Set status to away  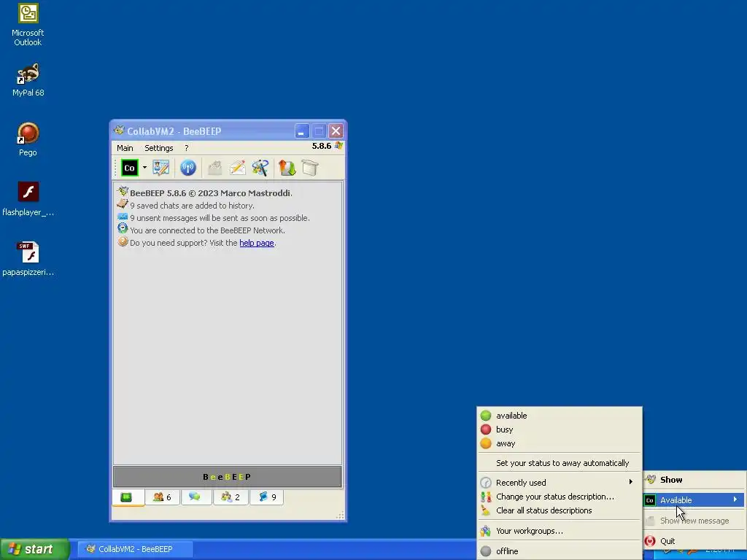point(560,443)
